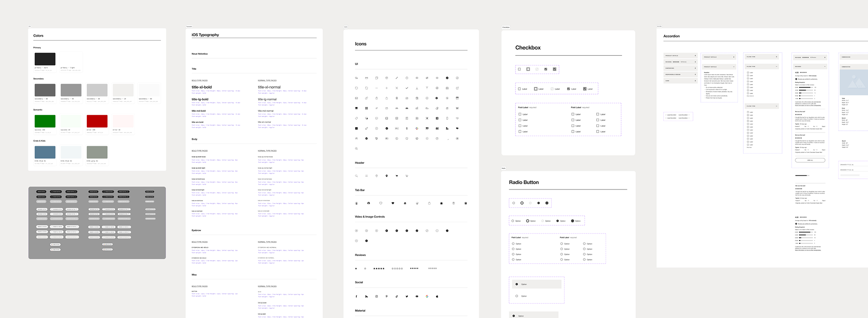Click the Twitter bird icon in Social icons
Screen dimensions: 868x318
[407, 297]
